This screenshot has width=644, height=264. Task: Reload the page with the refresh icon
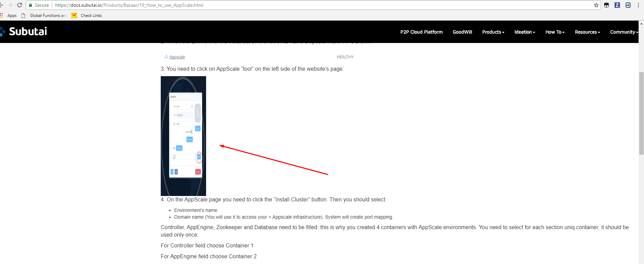click(x=20, y=5)
